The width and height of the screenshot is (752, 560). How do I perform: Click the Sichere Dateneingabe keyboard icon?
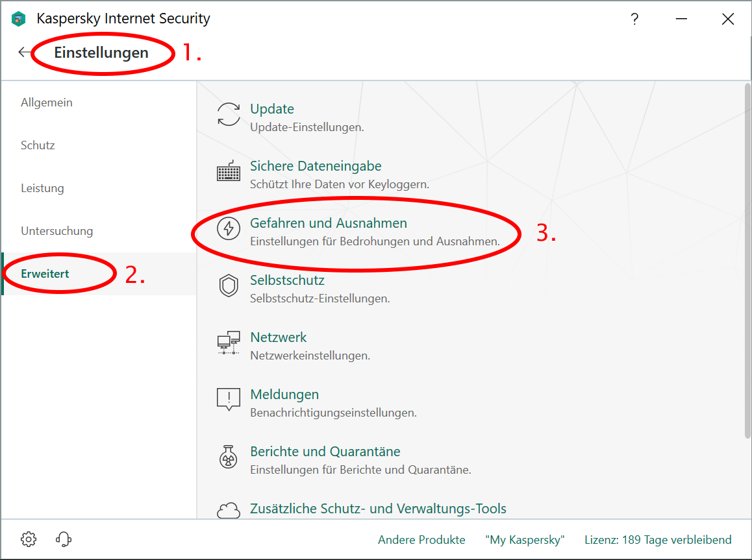point(229,171)
